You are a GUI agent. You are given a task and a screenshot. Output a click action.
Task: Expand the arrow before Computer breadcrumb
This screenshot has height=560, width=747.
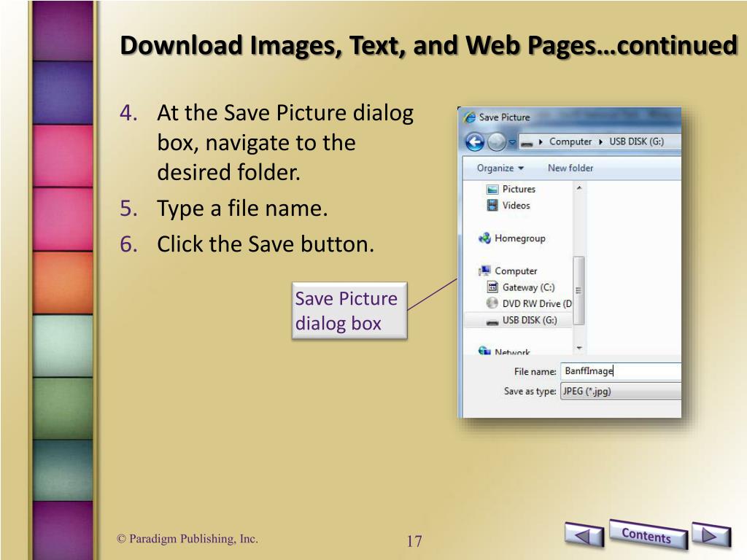point(541,142)
